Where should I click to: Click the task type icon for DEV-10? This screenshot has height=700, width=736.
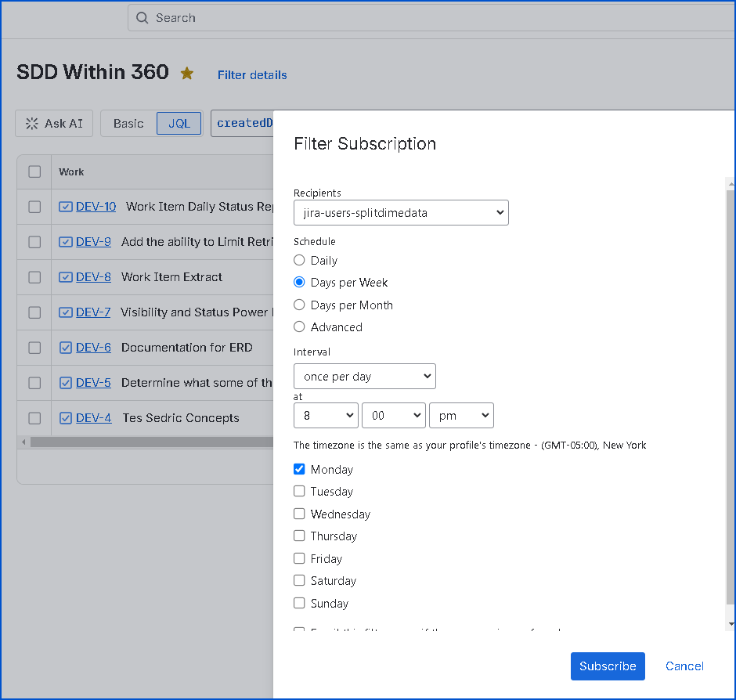(66, 207)
